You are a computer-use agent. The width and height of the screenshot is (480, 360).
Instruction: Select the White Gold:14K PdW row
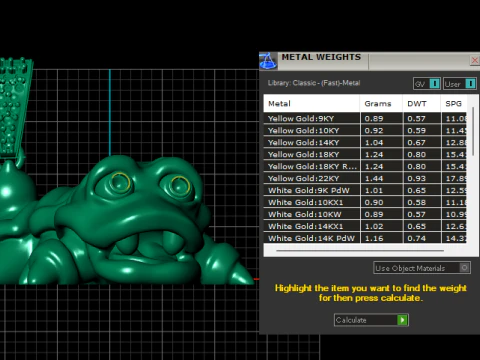pos(365,238)
